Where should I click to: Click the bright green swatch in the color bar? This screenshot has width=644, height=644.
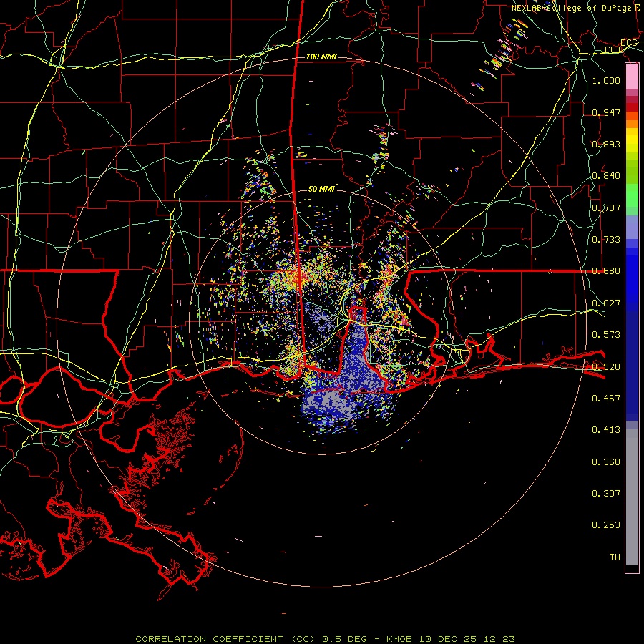point(632,195)
